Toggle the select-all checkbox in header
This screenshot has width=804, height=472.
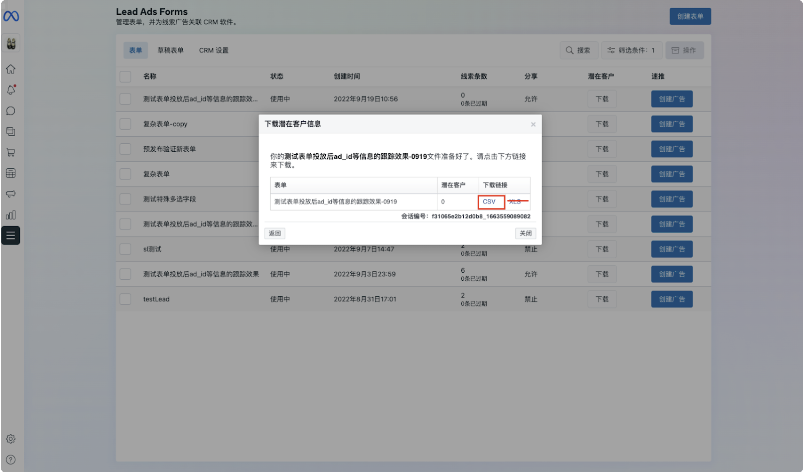(x=125, y=76)
